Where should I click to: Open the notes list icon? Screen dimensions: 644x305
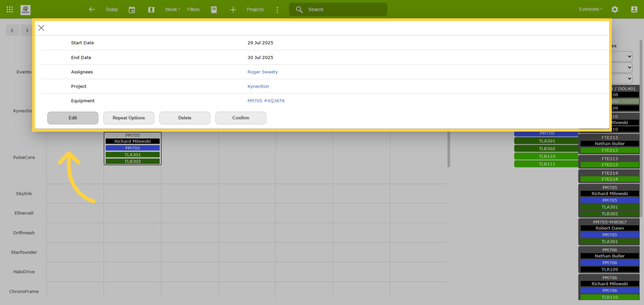[214, 10]
